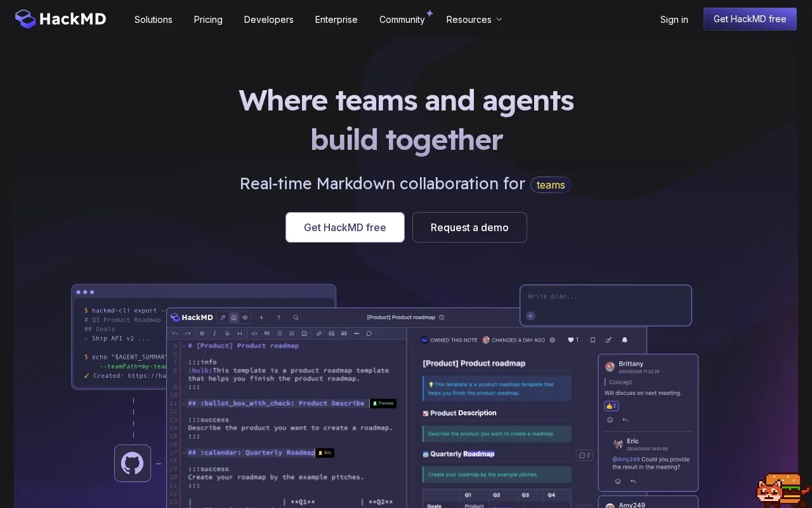This screenshot has height=508, width=812.
Task: Insert code block with the code icon
Action: tap(254, 333)
